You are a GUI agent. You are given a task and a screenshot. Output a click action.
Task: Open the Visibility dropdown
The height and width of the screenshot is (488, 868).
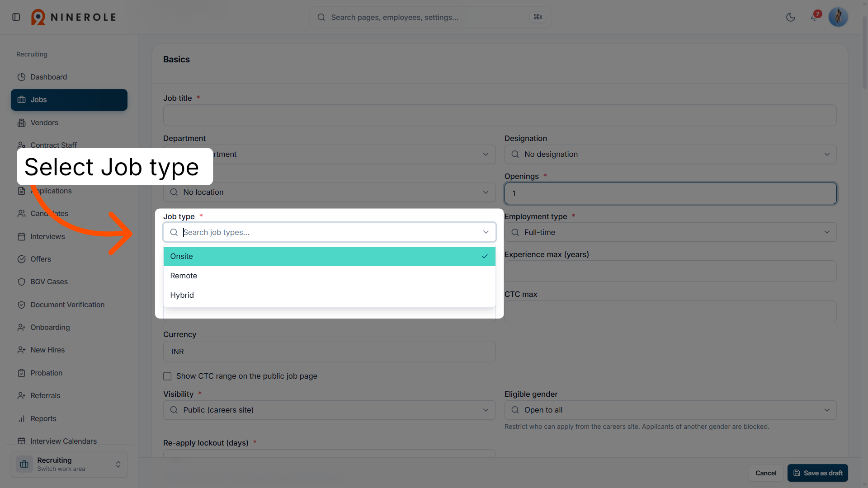[329, 410]
